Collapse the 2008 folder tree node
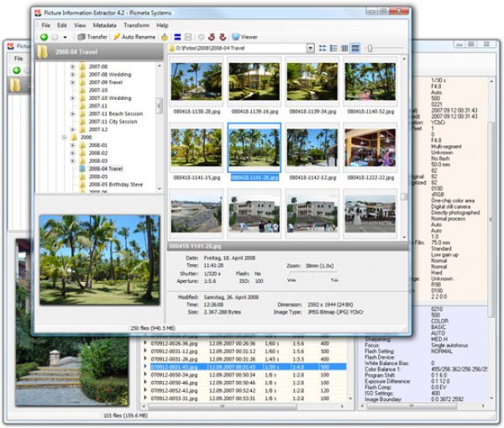Viewport: 504px width, 428px height. (x=64, y=137)
